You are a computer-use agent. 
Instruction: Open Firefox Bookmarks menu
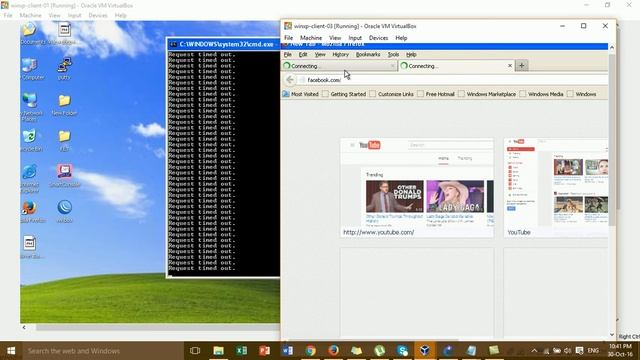pos(368,54)
